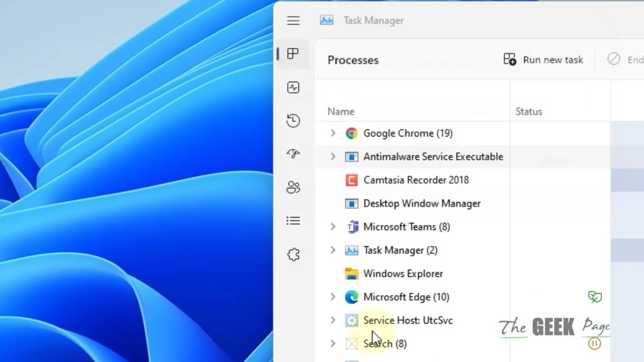Expand the Search (8) process group
The width and height of the screenshot is (644, 362).
pos(333,343)
